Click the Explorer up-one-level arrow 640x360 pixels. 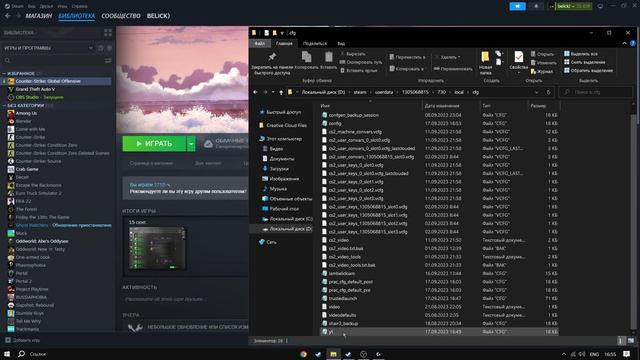[x=281, y=92]
